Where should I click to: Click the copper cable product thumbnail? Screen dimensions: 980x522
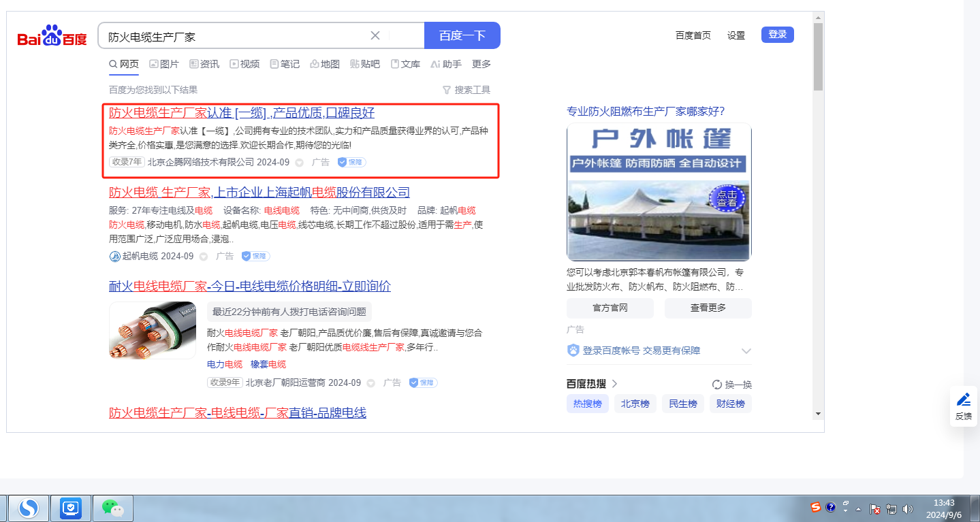pos(153,330)
